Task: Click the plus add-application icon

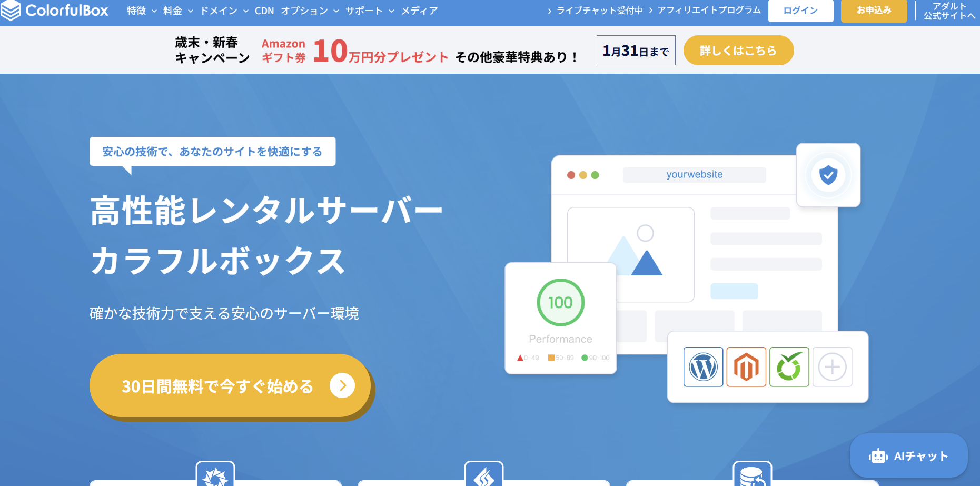Action: point(832,367)
